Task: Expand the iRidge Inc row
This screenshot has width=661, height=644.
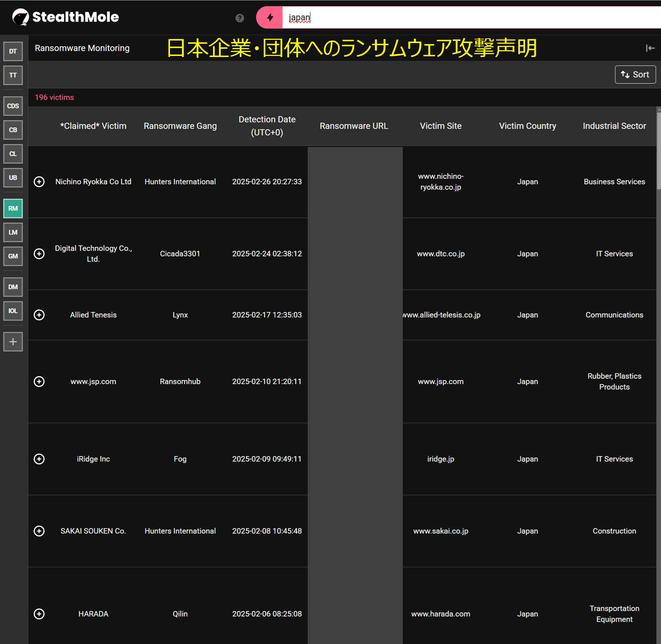Action: (39, 459)
